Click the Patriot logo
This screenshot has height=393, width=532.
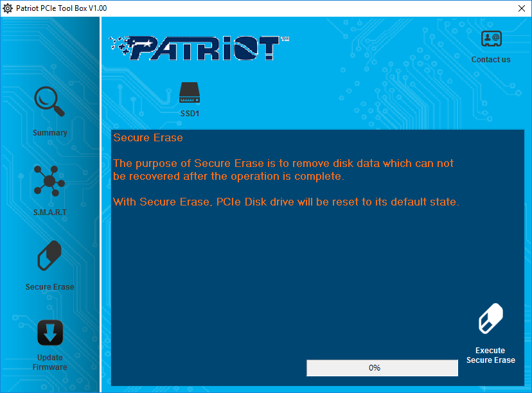point(199,48)
